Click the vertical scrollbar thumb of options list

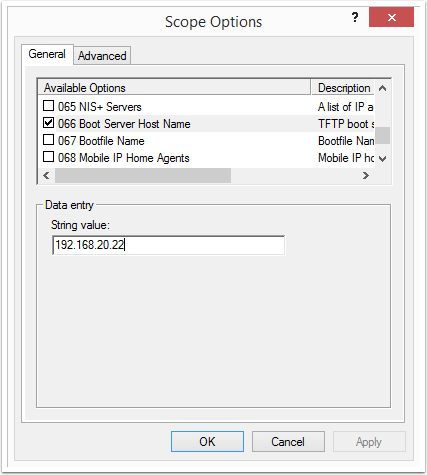pos(383,135)
